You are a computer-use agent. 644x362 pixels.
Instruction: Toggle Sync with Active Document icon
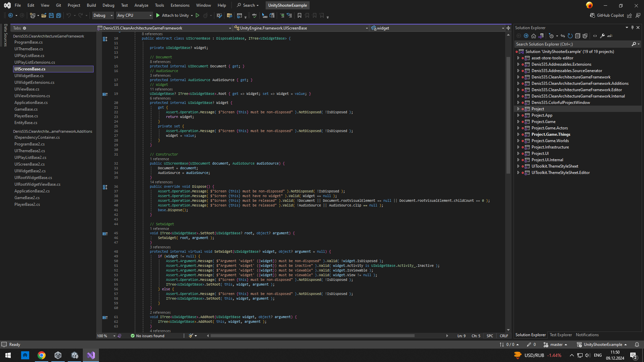[x=563, y=36]
